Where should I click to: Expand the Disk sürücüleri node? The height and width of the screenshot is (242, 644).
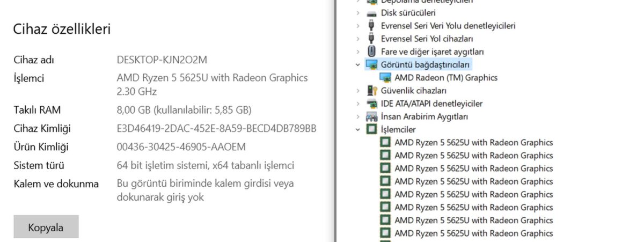pos(358,13)
